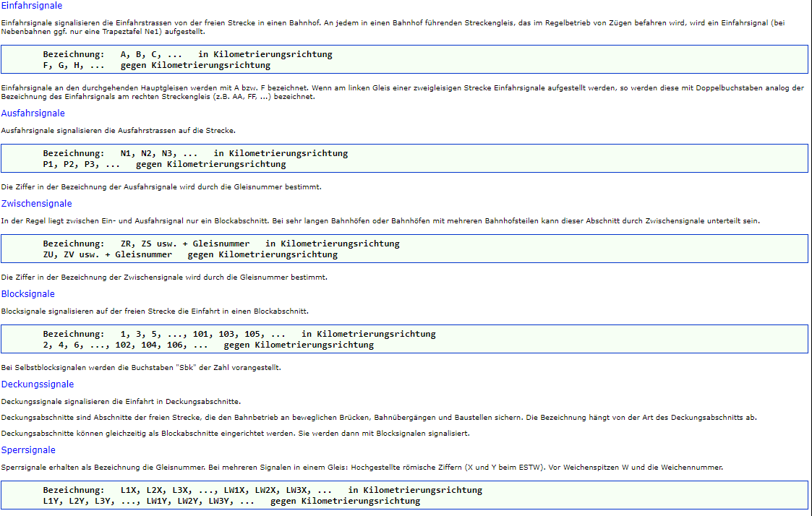Click the sentence 'Blocksignale signalisieren auf der freien Strecke'
812x516 pixels.
click(155, 311)
